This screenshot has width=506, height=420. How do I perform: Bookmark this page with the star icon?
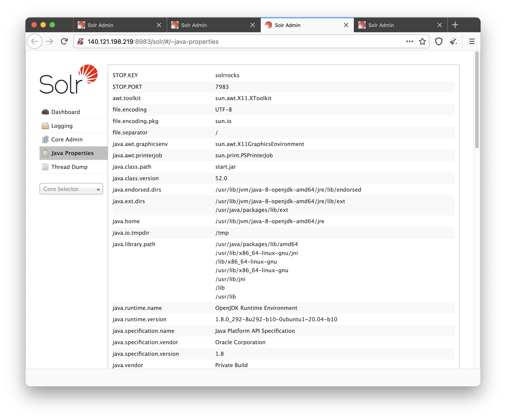(x=422, y=41)
